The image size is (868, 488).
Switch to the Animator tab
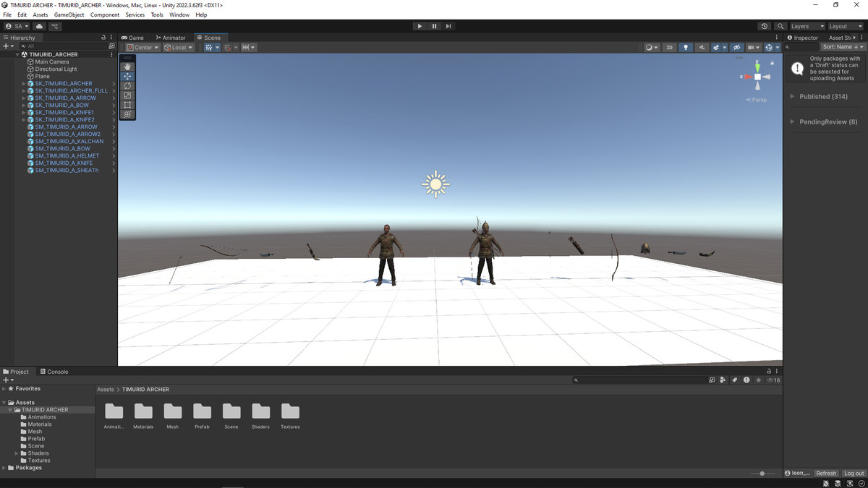tap(170, 38)
